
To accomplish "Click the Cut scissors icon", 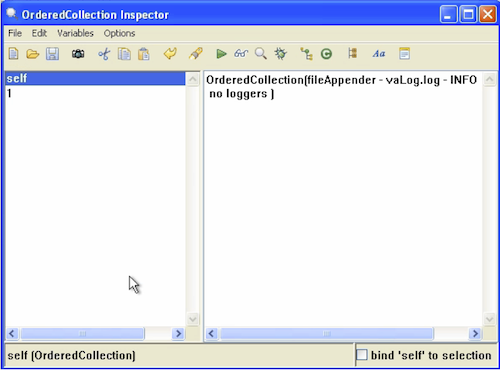I will point(104,54).
